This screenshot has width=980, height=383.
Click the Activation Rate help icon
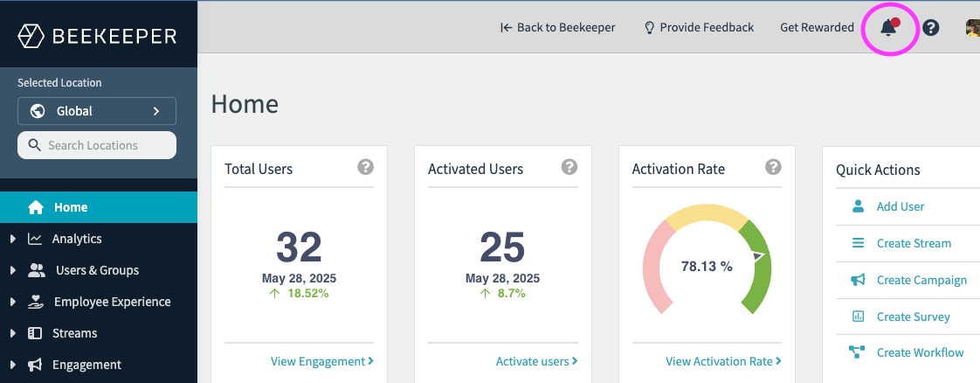[x=773, y=167]
